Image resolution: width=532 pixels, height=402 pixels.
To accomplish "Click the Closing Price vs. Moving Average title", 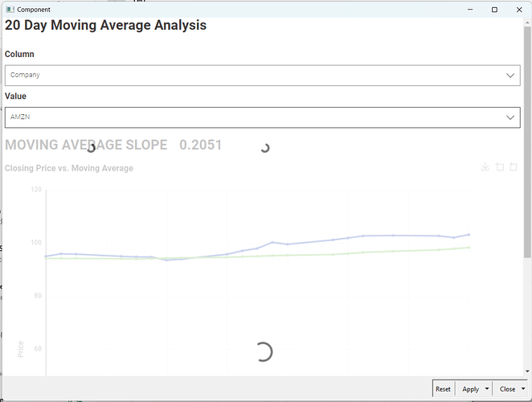I will click(69, 168).
